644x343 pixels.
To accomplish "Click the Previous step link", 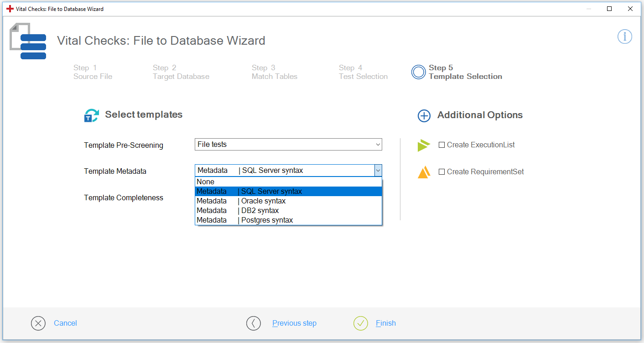I will pyautogui.click(x=294, y=323).
